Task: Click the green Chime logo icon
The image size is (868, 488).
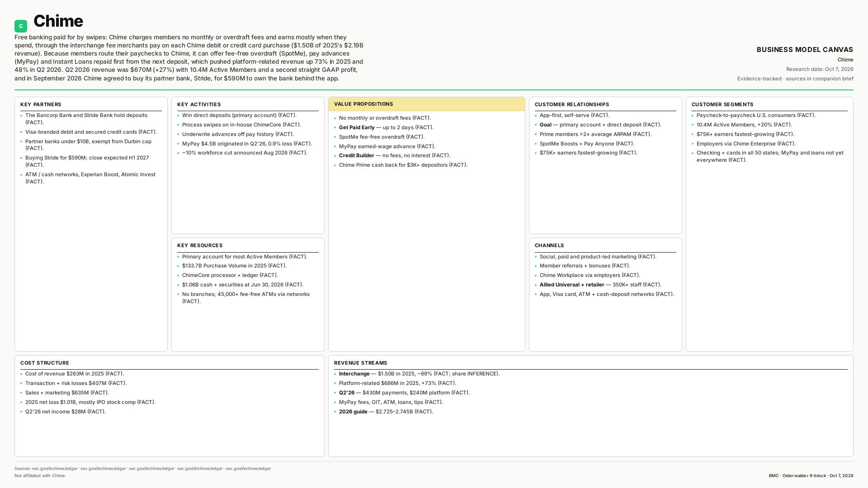Action: tap(21, 26)
